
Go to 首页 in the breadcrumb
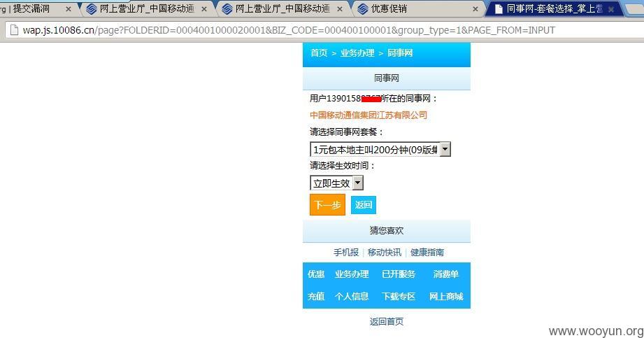coord(319,52)
